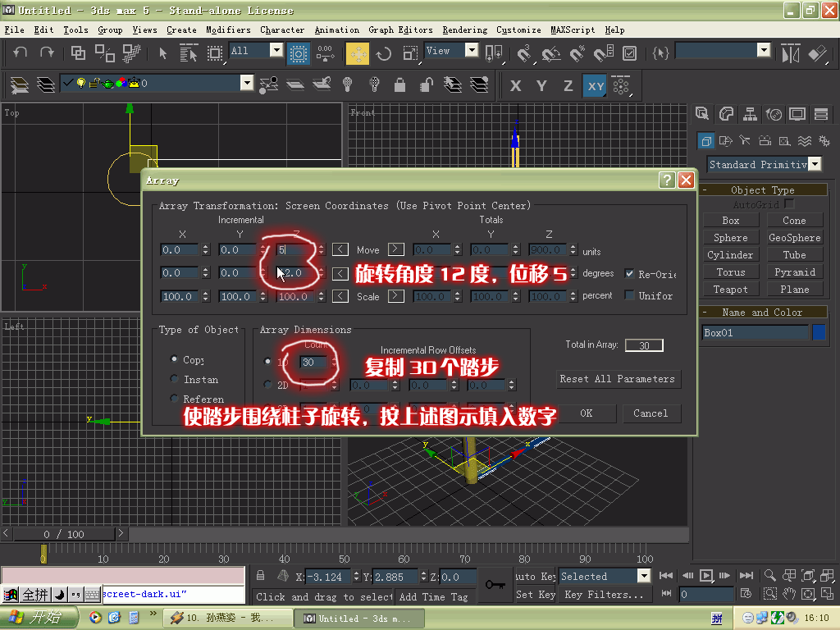
Task: Toggle the AutoGrid checkbox
Action: (x=788, y=204)
